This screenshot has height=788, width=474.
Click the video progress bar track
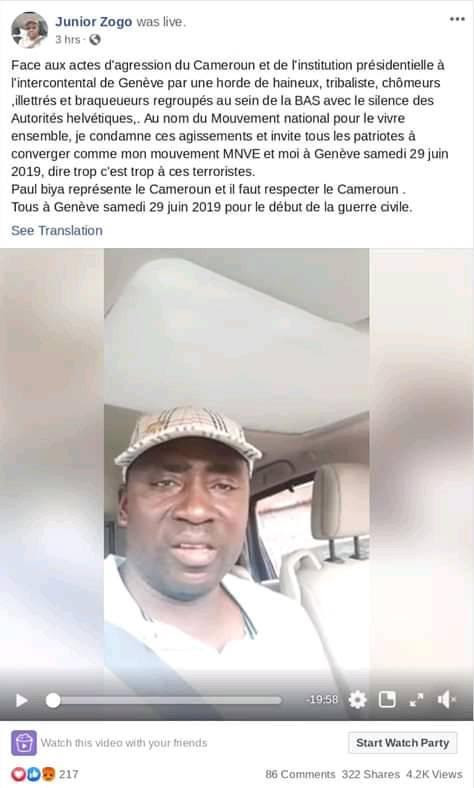point(165,700)
